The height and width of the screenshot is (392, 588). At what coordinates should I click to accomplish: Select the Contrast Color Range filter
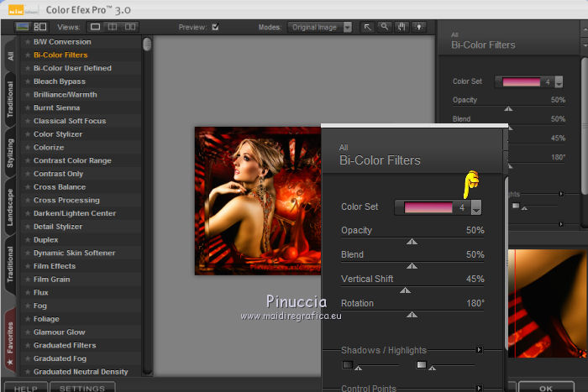pyautogui.click(x=72, y=161)
